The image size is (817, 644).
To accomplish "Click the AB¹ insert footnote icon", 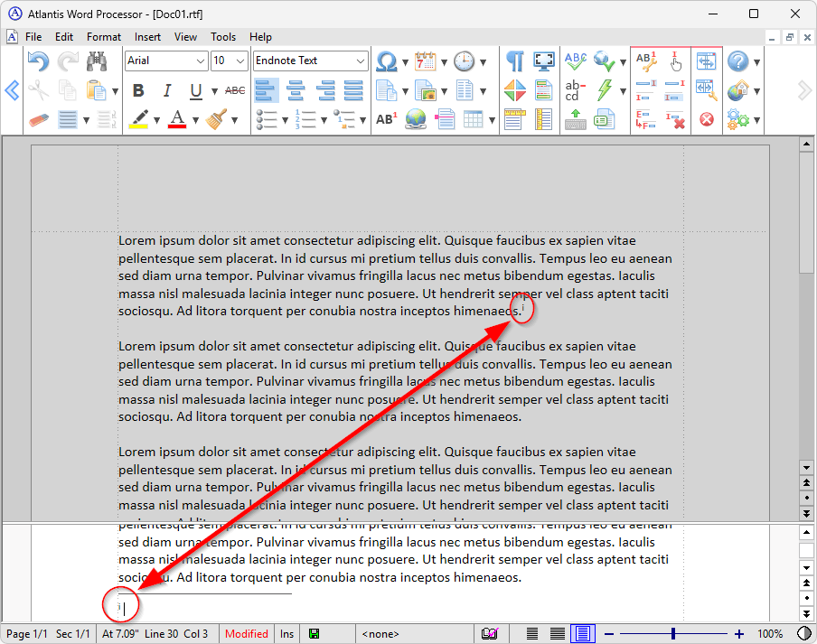I will tap(386, 119).
